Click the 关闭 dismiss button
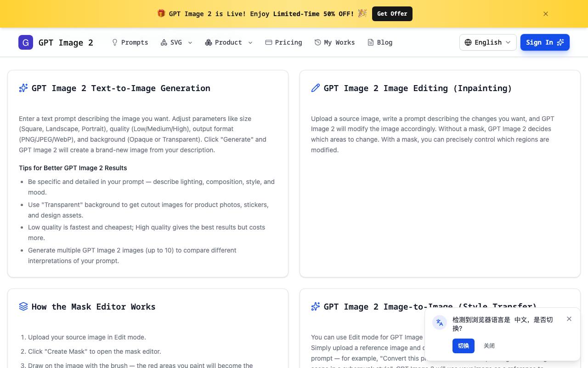588x368 pixels. click(489, 346)
